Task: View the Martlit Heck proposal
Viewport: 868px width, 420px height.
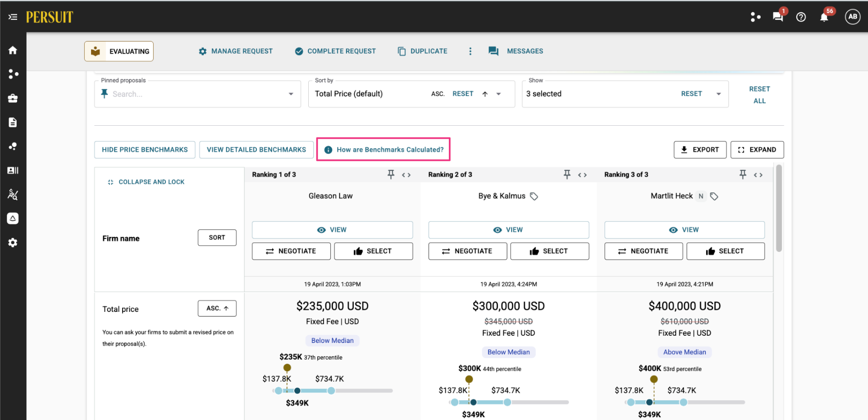Action: pos(684,230)
